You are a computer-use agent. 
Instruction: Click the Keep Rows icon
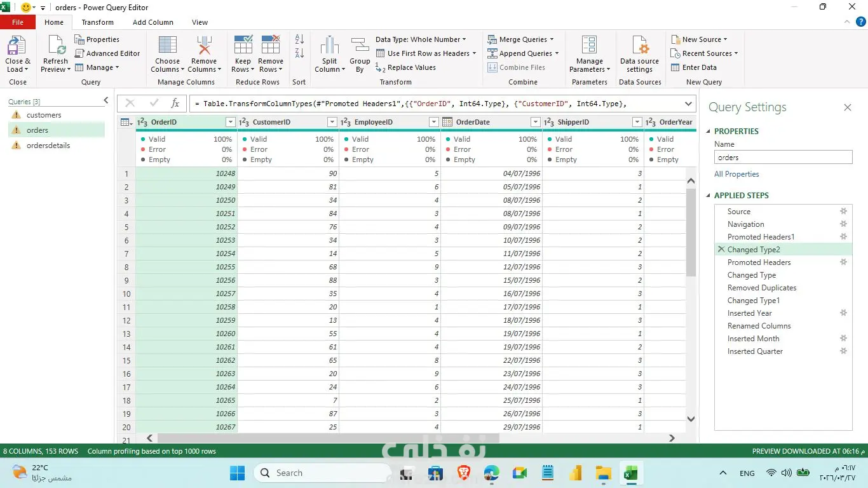pyautogui.click(x=243, y=46)
